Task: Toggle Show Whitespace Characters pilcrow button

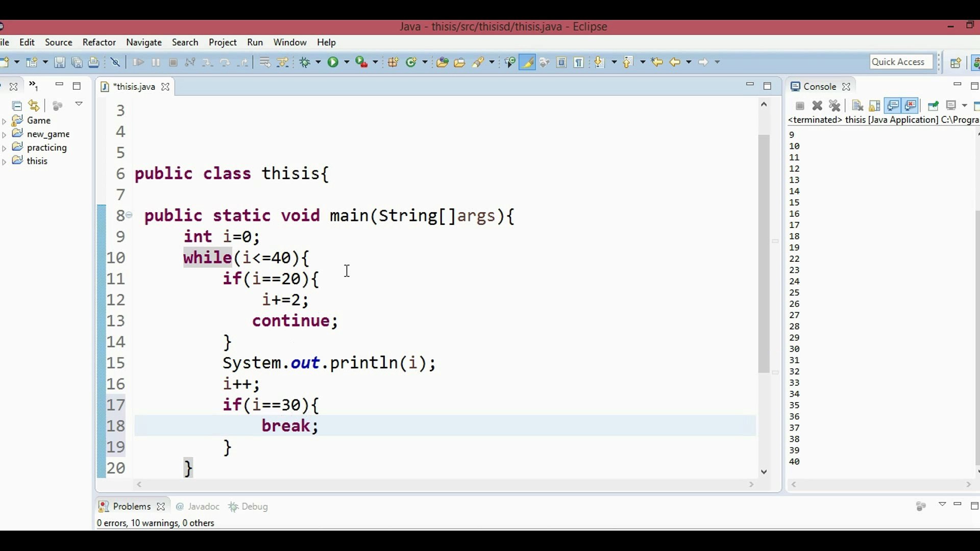Action: tap(579, 62)
